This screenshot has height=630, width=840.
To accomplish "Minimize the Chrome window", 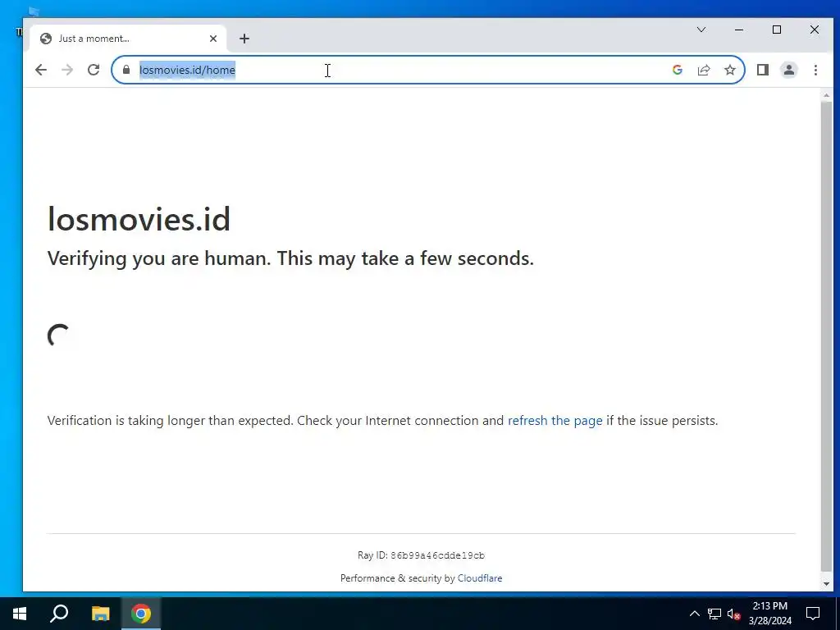I will 739,30.
